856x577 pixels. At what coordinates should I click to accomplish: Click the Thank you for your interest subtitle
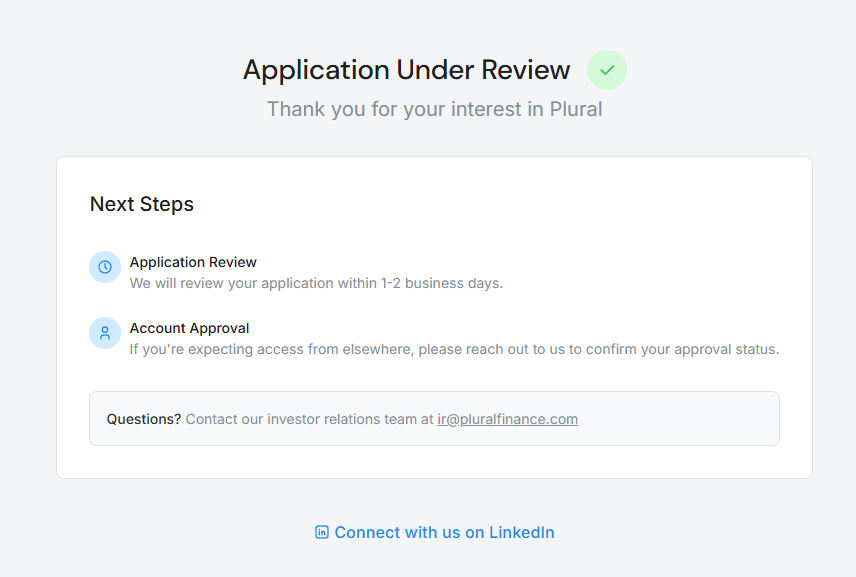[434, 109]
